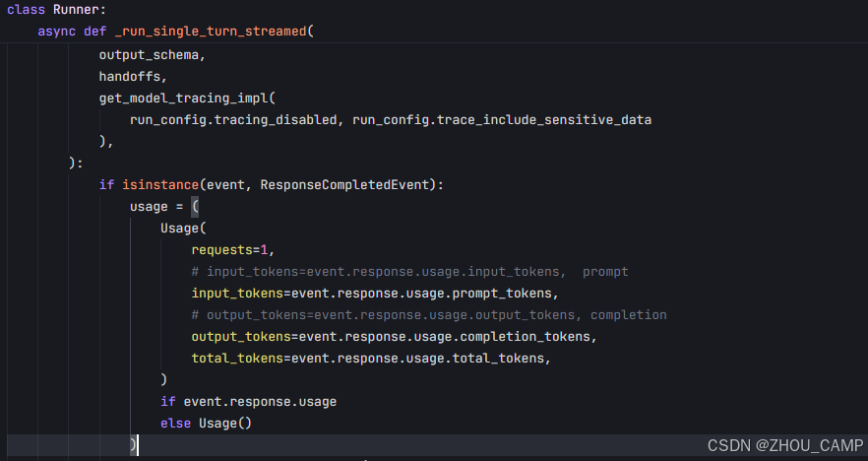868x461 pixels.
Task: Click 'isinstance' in the if statement
Action: tap(160, 184)
